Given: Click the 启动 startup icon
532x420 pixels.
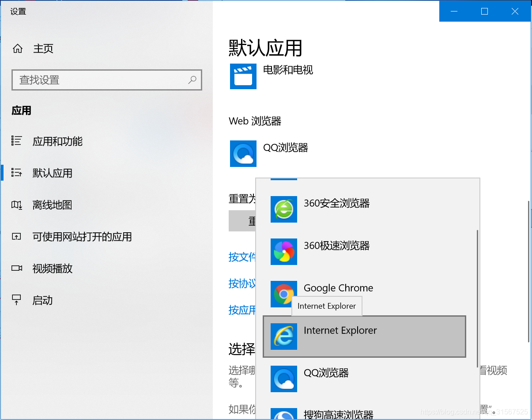Looking at the screenshot, I should [16, 300].
